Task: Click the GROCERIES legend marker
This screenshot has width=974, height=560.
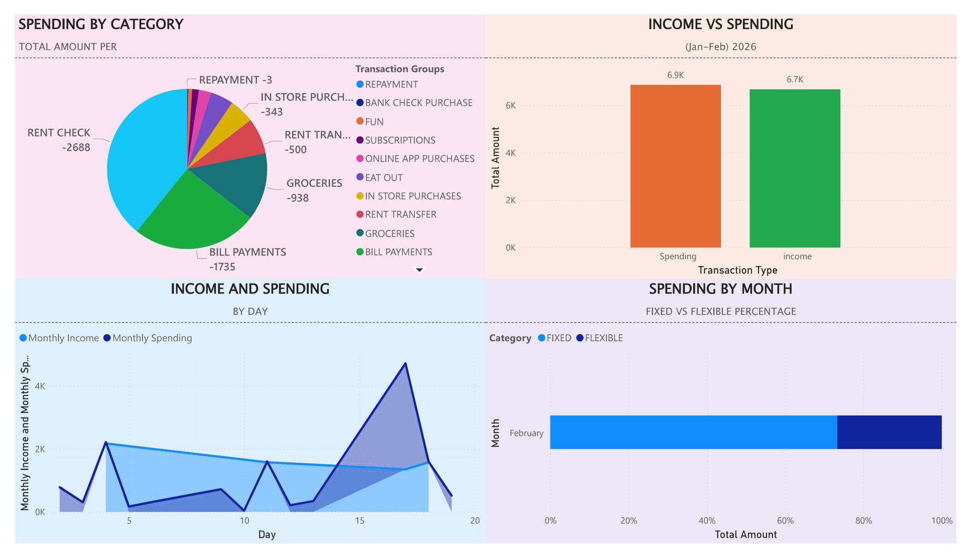Action: [360, 233]
